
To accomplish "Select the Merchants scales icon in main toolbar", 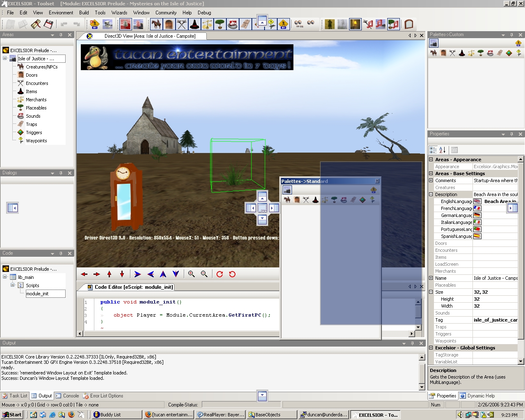I will coord(207,24).
